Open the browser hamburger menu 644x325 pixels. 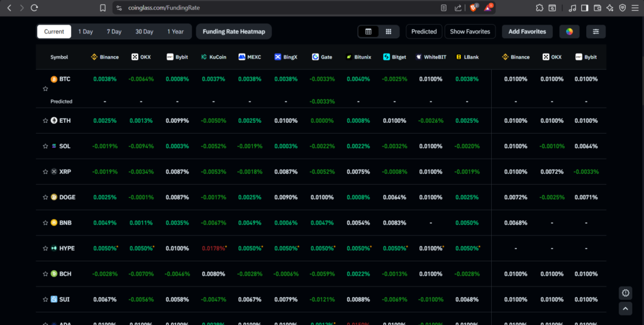(635, 8)
